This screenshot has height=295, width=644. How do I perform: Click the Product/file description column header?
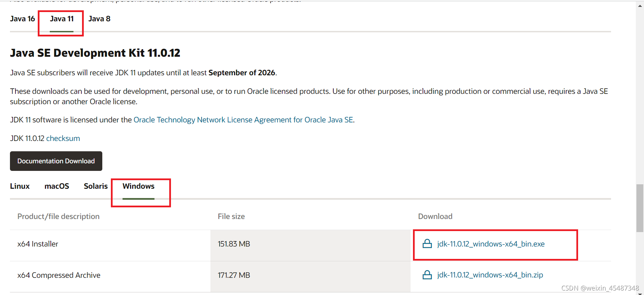point(58,216)
